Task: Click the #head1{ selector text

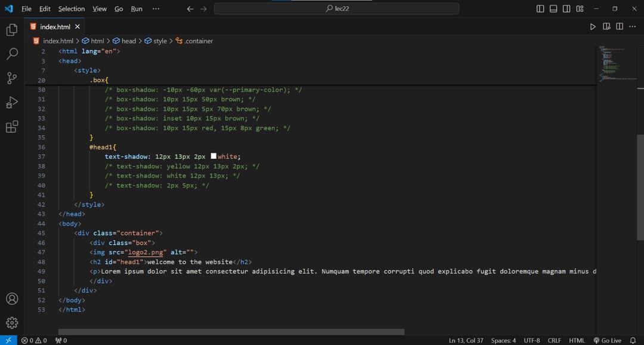Action: point(103,147)
